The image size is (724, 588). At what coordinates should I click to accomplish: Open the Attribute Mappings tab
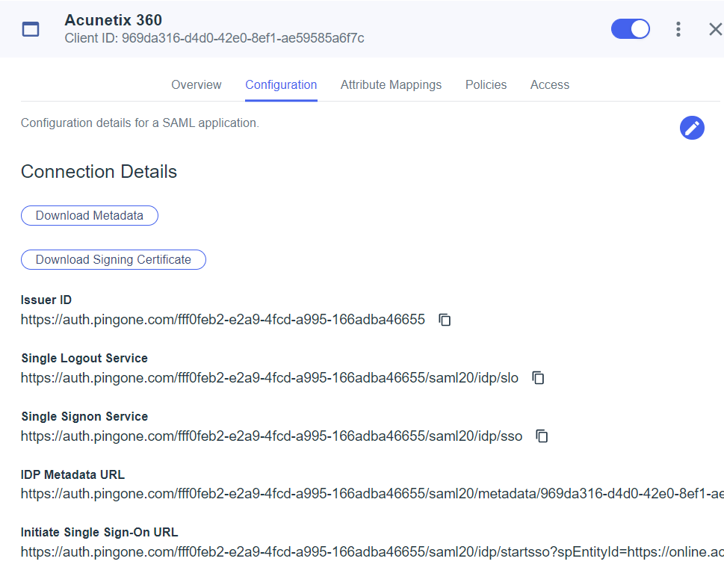(391, 84)
